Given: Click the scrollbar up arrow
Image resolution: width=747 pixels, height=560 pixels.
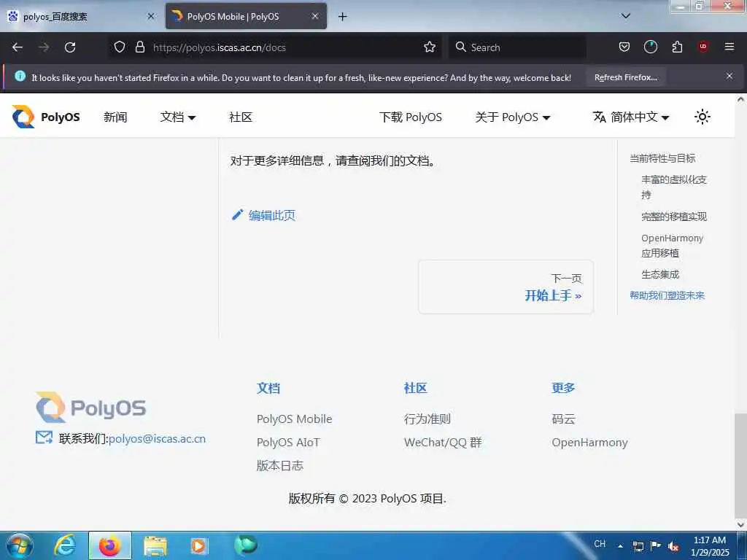Looking at the screenshot, I should [x=740, y=99].
